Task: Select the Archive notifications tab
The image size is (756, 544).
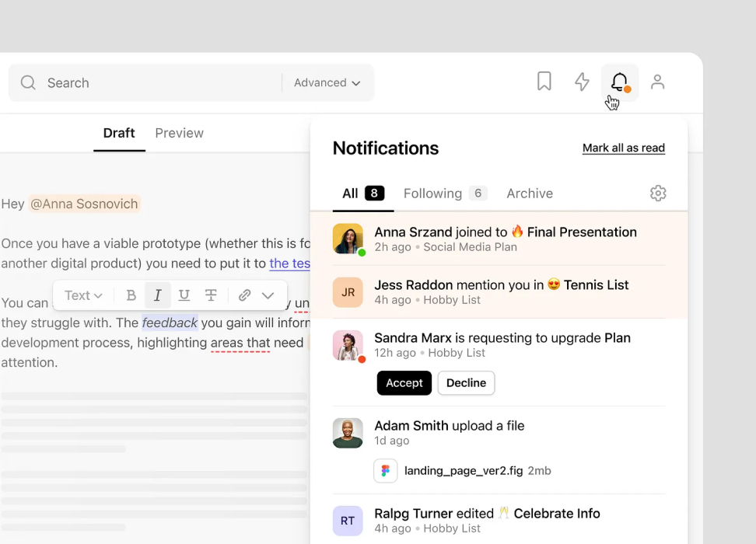Action: [530, 194]
